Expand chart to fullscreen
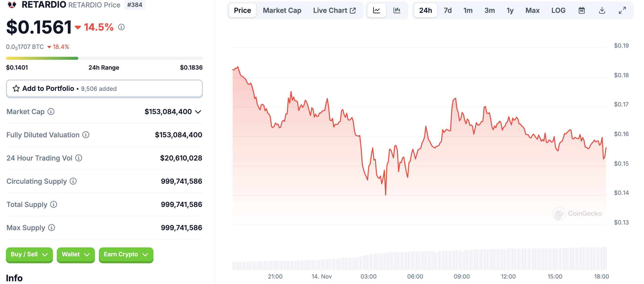The width and height of the screenshot is (644, 284). [622, 10]
